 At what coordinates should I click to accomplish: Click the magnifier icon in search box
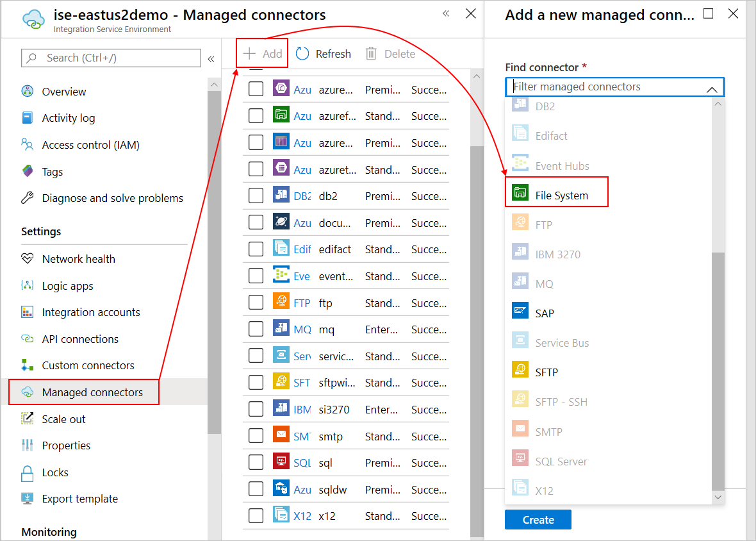tap(32, 58)
